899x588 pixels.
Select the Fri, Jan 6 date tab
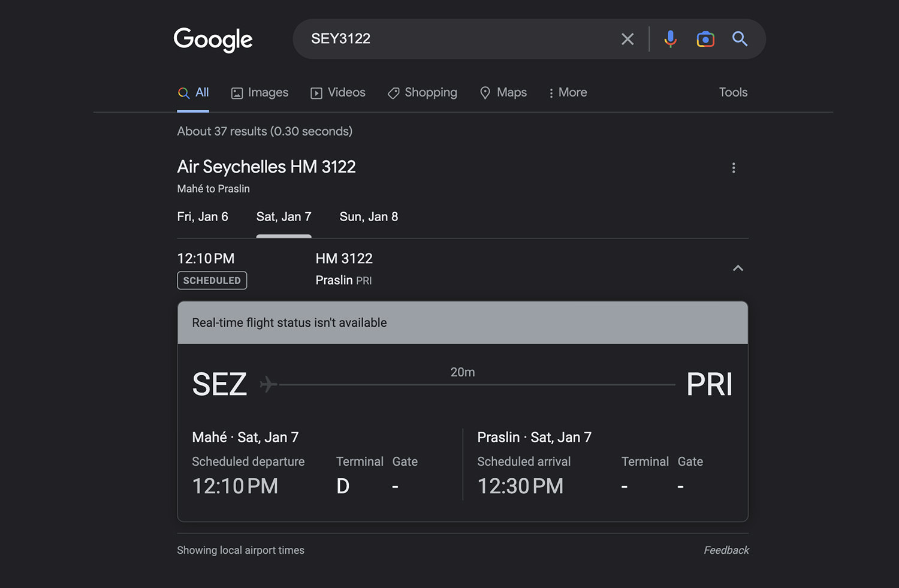click(203, 217)
